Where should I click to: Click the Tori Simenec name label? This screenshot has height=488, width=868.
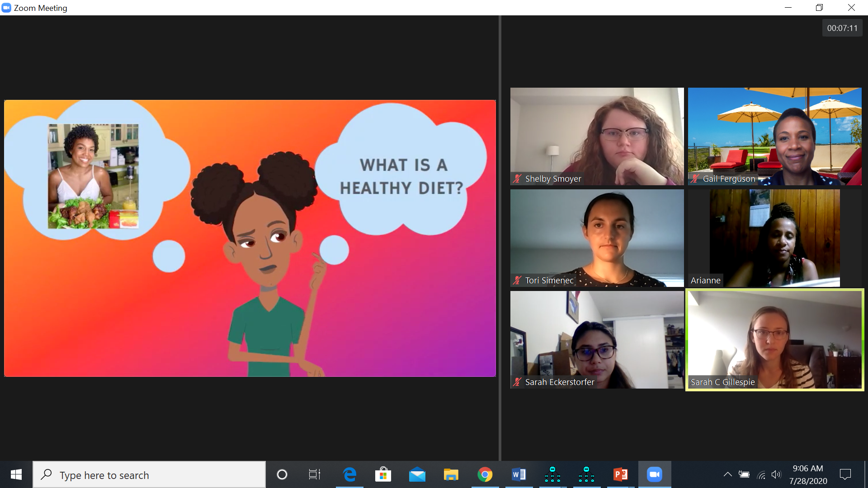549,281
